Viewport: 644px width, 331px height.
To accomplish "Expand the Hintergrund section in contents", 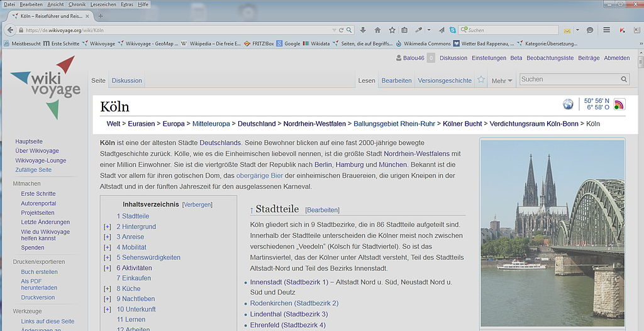I will coord(108,227).
